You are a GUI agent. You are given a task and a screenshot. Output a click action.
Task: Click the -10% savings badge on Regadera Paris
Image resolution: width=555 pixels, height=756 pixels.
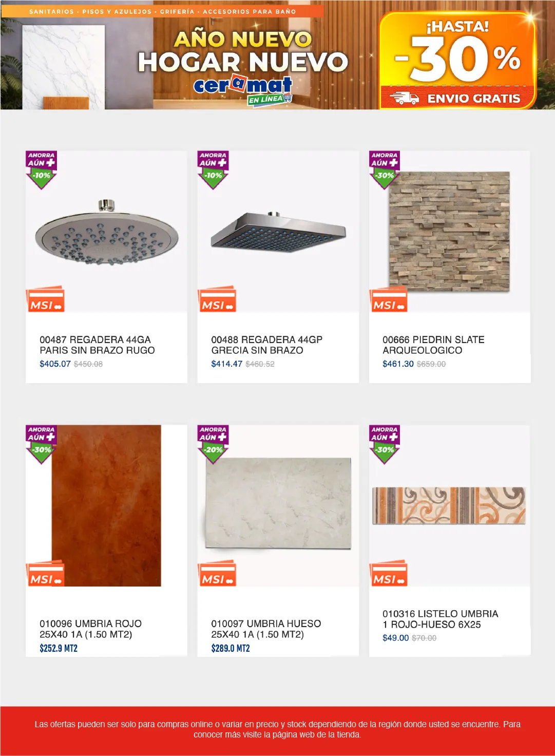(x=41, y=170)
